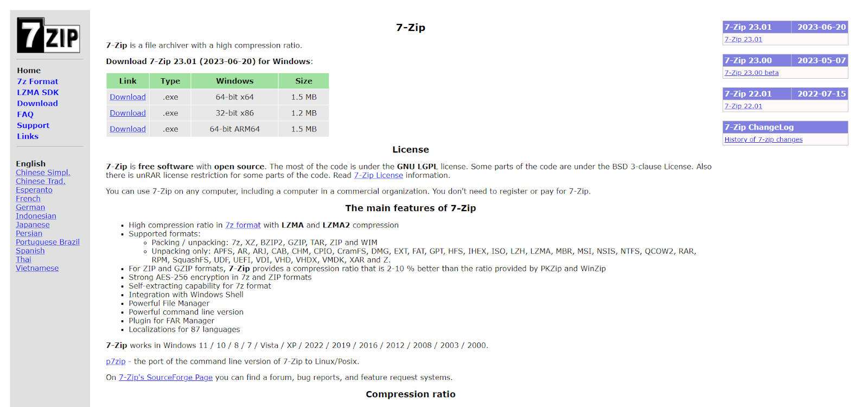Screen dimensions: 868x407
Task: Open the 7-Zip 23.00 beta link
Action: click(x=751, y=73)
